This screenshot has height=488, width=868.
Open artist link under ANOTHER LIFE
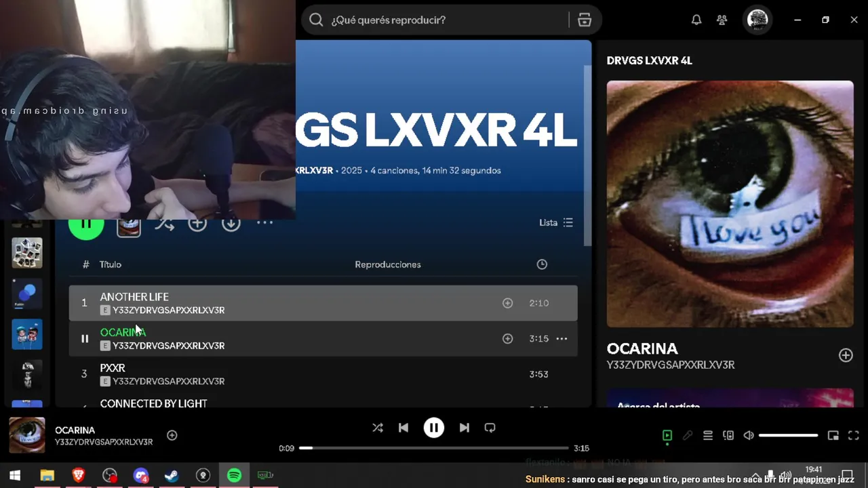pos(168,310)
